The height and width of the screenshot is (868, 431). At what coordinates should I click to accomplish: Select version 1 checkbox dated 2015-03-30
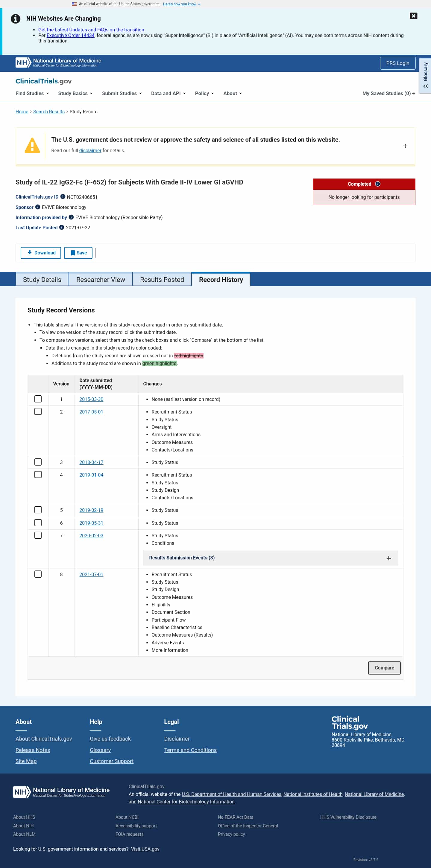[x=38, y=399]
